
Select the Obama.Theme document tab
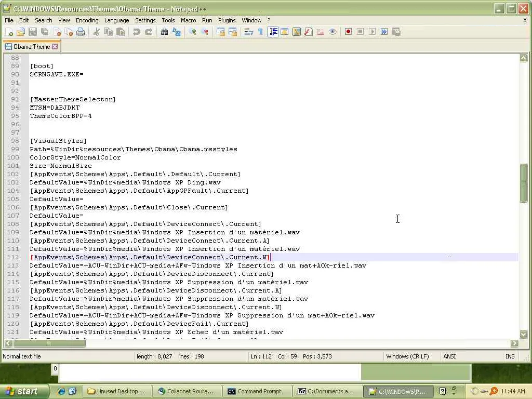(x=32, y=46)
